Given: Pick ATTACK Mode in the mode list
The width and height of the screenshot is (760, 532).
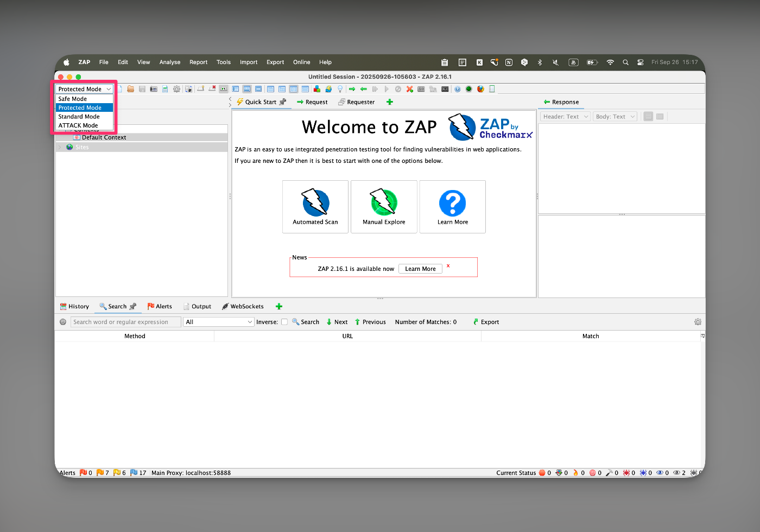Looking at the screenshot, I should coord(84,125).
